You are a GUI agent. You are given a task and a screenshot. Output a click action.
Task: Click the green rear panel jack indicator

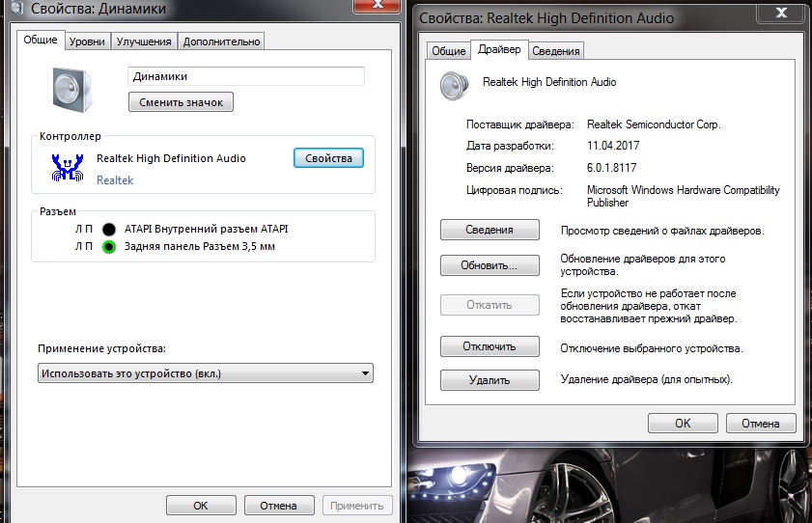[x=109, y=247]
